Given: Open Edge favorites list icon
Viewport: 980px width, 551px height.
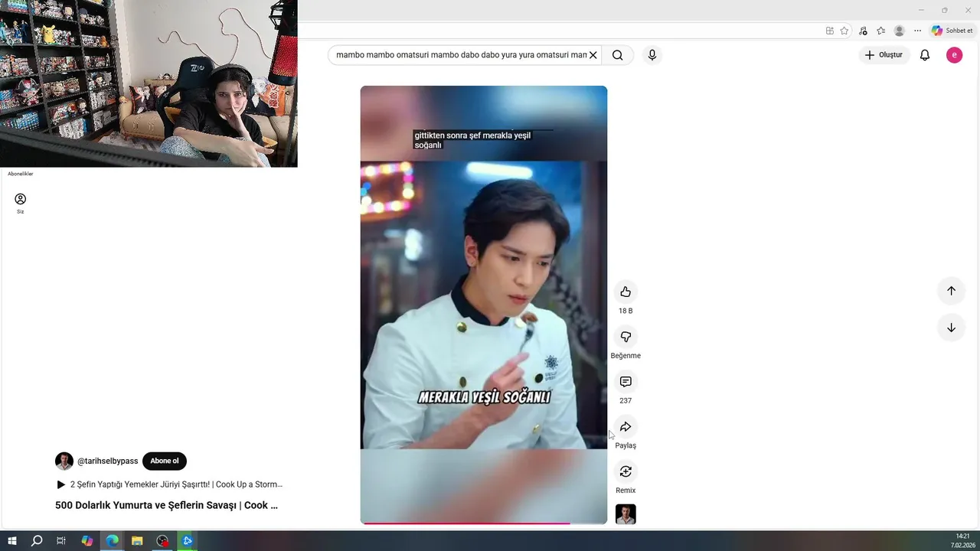Looking at the screenshot, I should click(x=881, y=31).
